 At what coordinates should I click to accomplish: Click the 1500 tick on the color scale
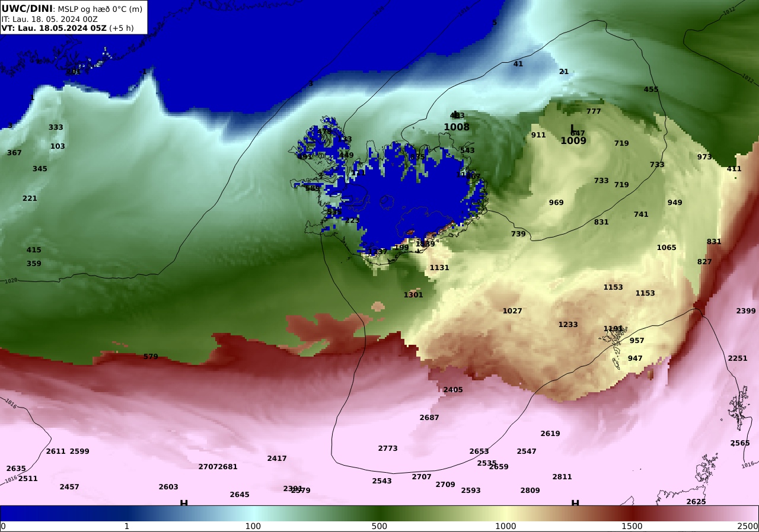[632, 526]
